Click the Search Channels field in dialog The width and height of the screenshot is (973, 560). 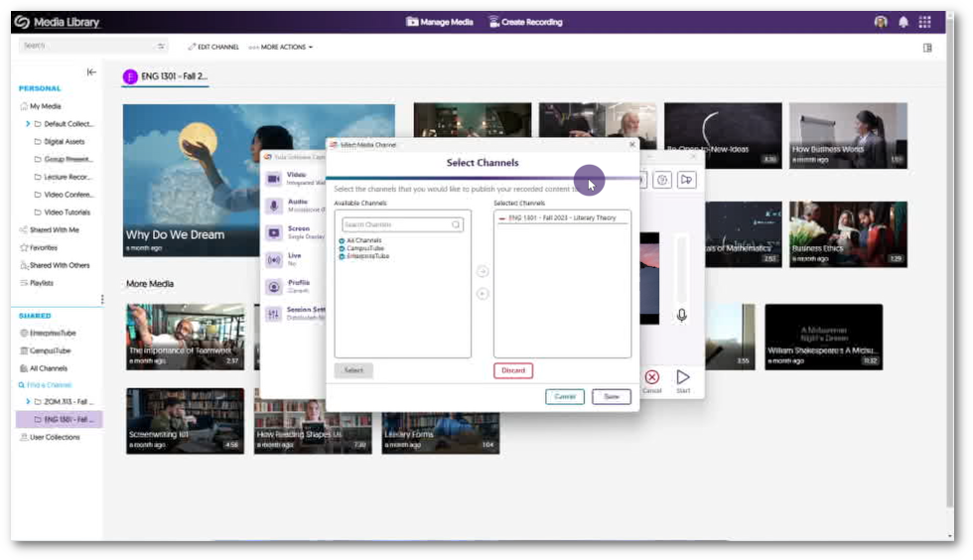coord(402,224)
